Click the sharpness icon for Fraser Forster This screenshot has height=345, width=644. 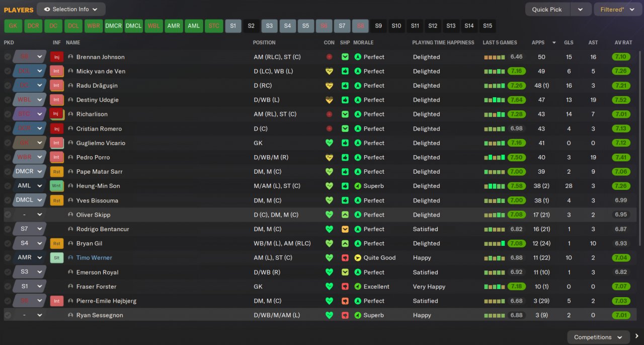point(345,287)
